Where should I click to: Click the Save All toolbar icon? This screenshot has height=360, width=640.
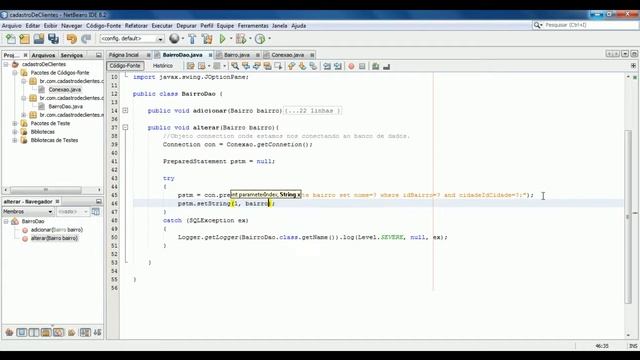[x=53, y=39]
